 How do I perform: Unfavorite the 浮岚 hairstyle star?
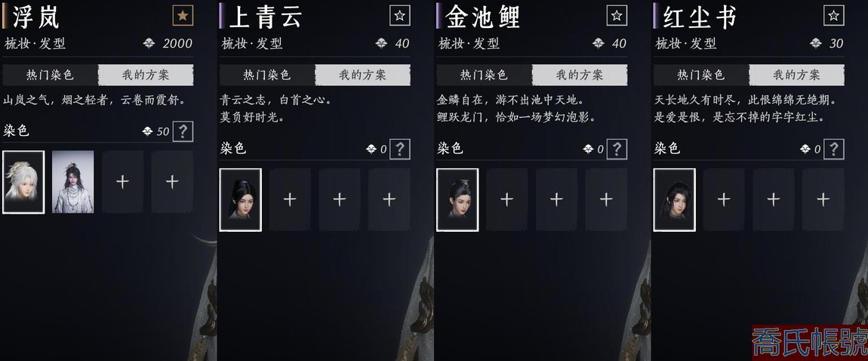(183, 16)
